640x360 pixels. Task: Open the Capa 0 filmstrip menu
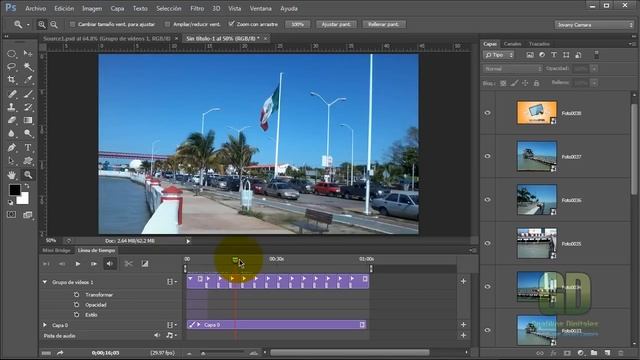pyautogui.click(x=172, y=325)
